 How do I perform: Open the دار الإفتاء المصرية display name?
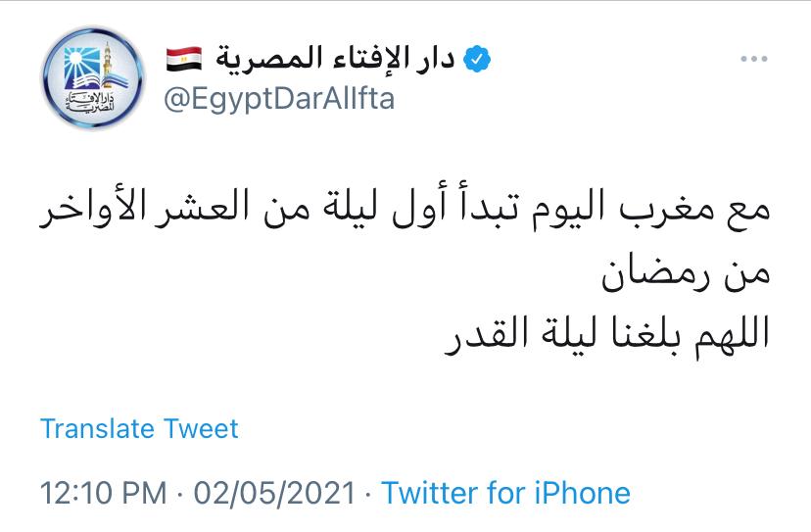333,59
